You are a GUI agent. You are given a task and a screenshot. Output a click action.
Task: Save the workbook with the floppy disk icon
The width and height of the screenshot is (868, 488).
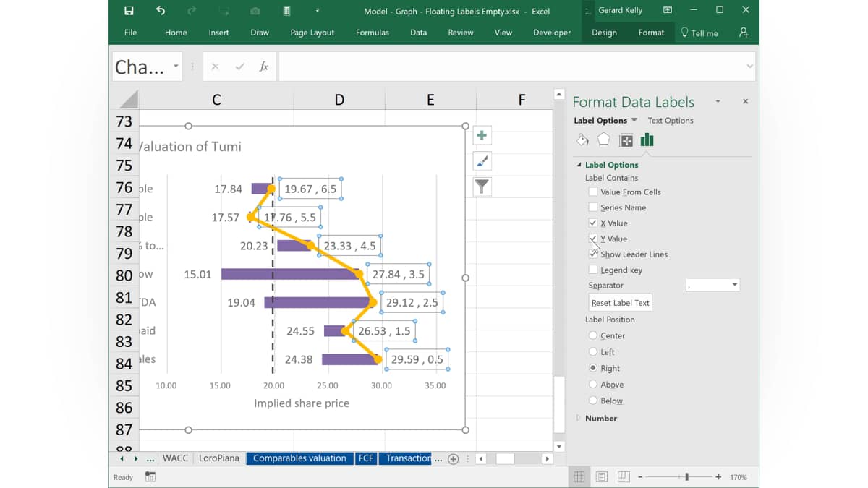tap(129, 11)
